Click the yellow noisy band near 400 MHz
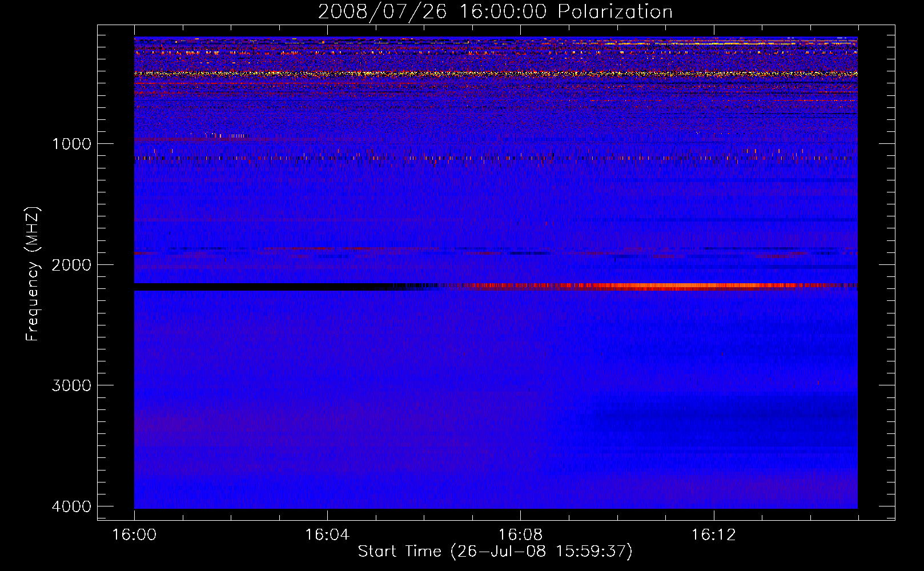This screenshot has height=571, width=924. (x=496, y=74)
